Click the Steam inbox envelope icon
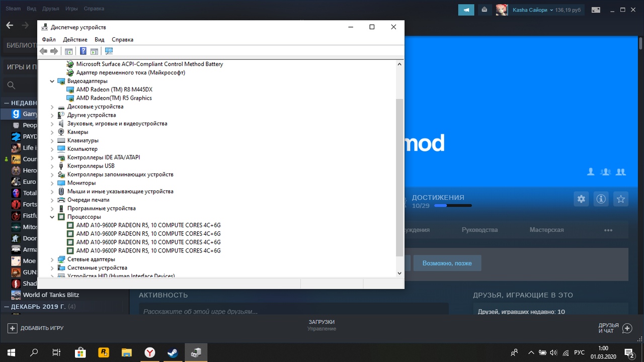This screenshot has width=644, height=362. point(484,10)
